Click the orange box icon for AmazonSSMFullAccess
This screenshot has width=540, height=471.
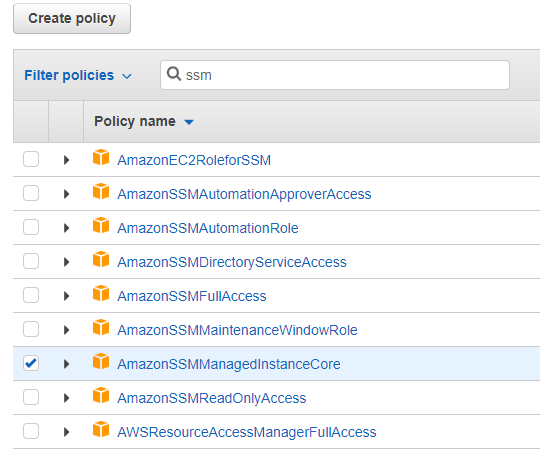coord(101,293)
